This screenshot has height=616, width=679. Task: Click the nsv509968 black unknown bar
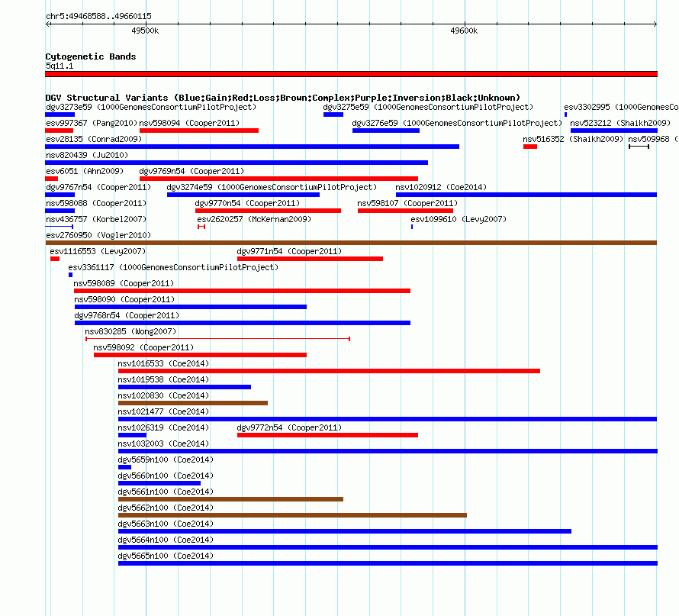639,147
